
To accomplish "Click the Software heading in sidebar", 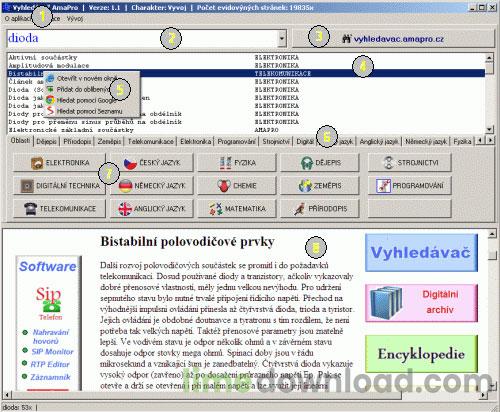I will pos(48,266).
